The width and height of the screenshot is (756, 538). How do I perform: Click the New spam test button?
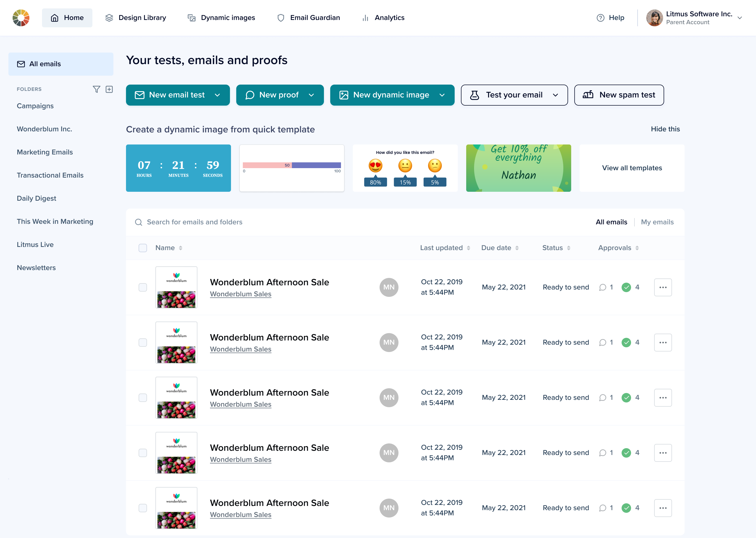(619, 95)
